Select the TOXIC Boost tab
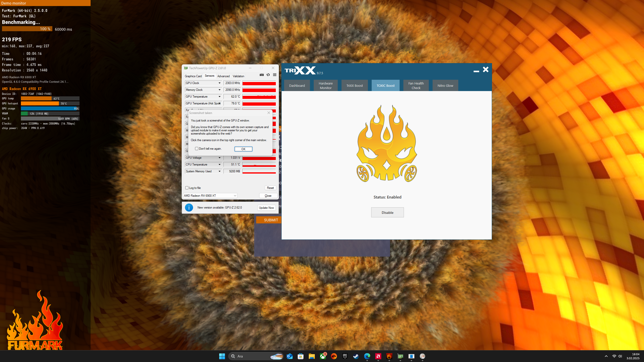This screenshot has width=644, height=362. (x=386, y=86)
